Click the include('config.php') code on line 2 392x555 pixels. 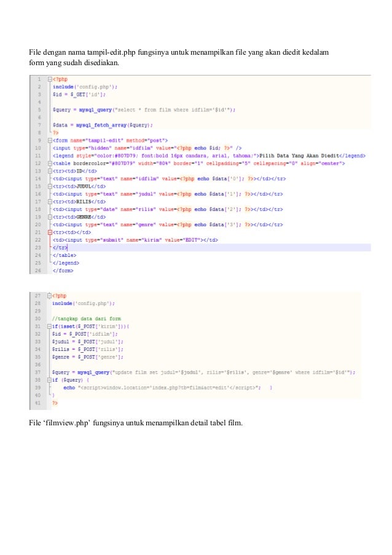(x=85, y=87)
